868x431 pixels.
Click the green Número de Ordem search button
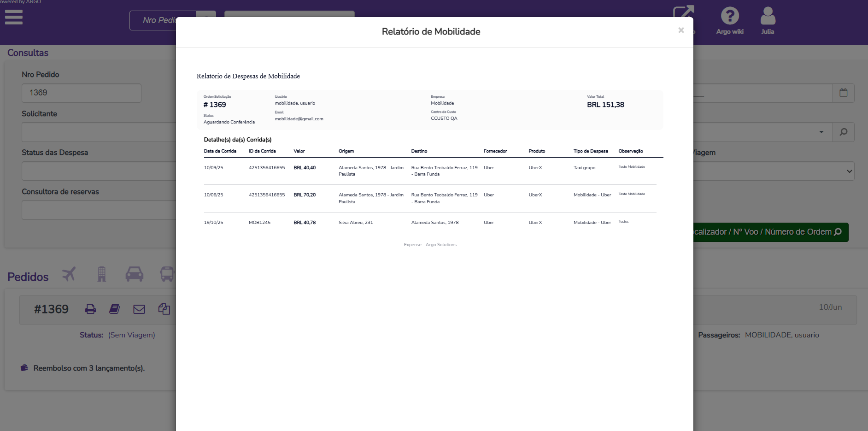(770, 232)
